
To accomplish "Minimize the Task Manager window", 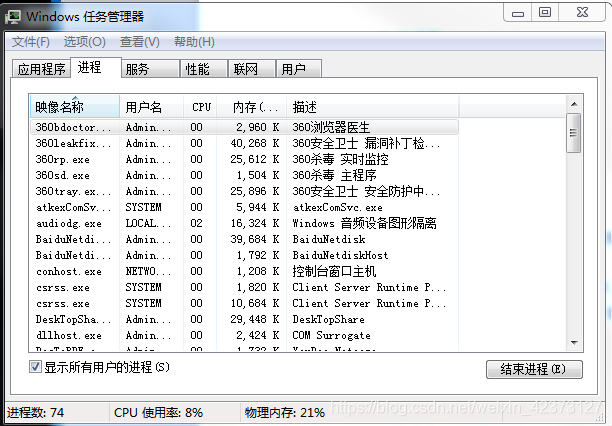I will (x=518, y=14).
